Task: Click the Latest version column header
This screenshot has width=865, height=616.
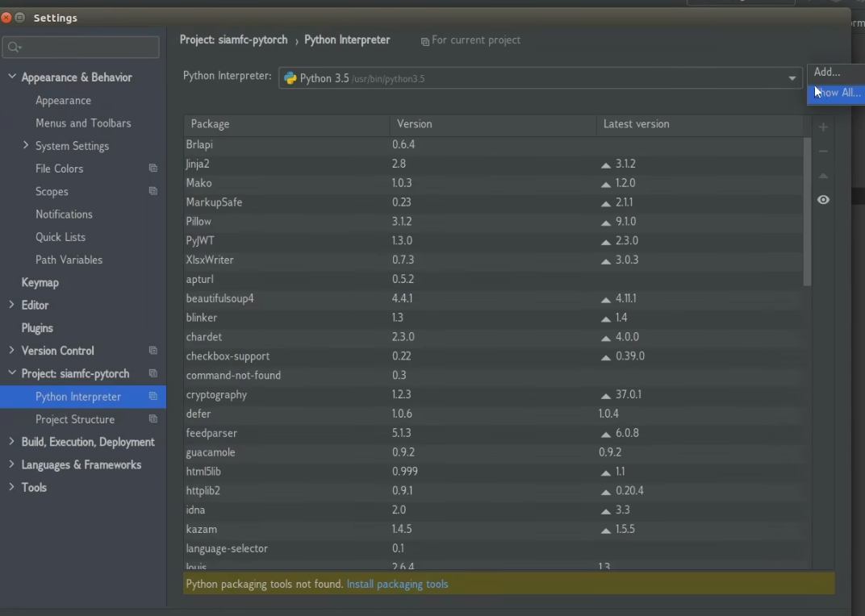Action: [x=700, y=124]
